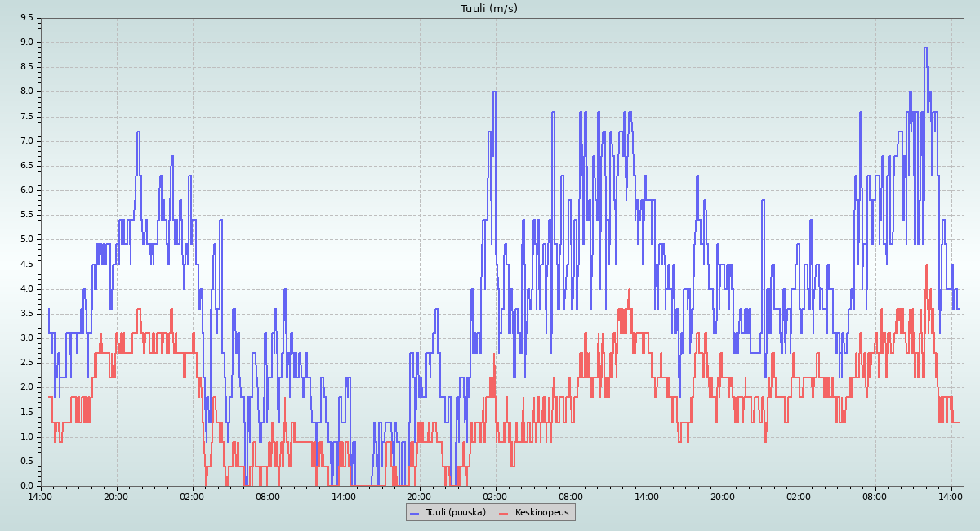Click the 2.5 y-axis tick label
This screenshot has height=531, width=980.
point(27,362)
